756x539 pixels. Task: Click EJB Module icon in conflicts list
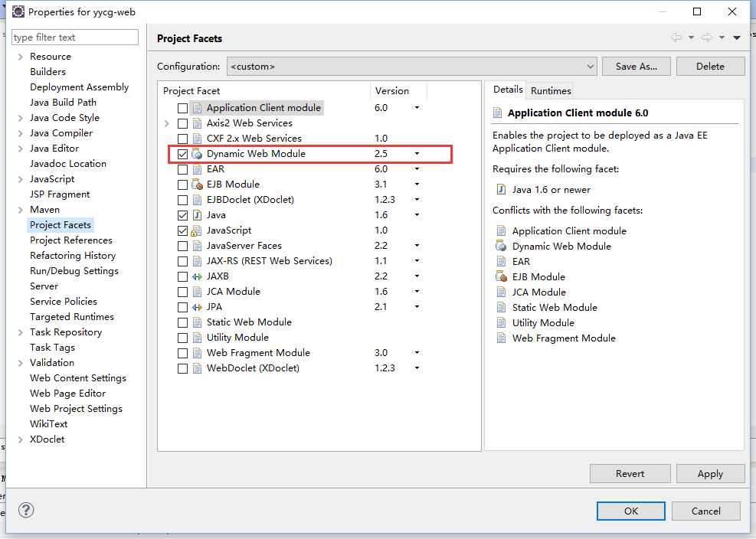(x=501, y=276)
